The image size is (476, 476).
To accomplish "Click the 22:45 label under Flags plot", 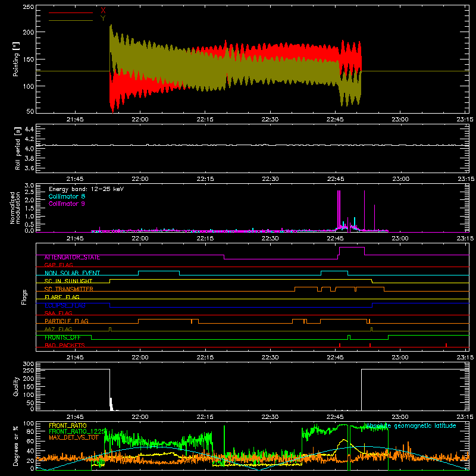I will [335, 358].
